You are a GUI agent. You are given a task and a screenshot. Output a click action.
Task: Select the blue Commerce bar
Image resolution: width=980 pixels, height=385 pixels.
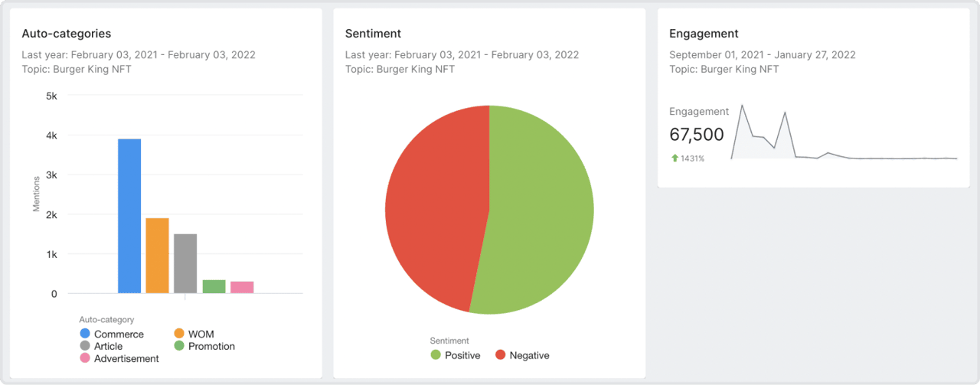[x=129, y=216]
